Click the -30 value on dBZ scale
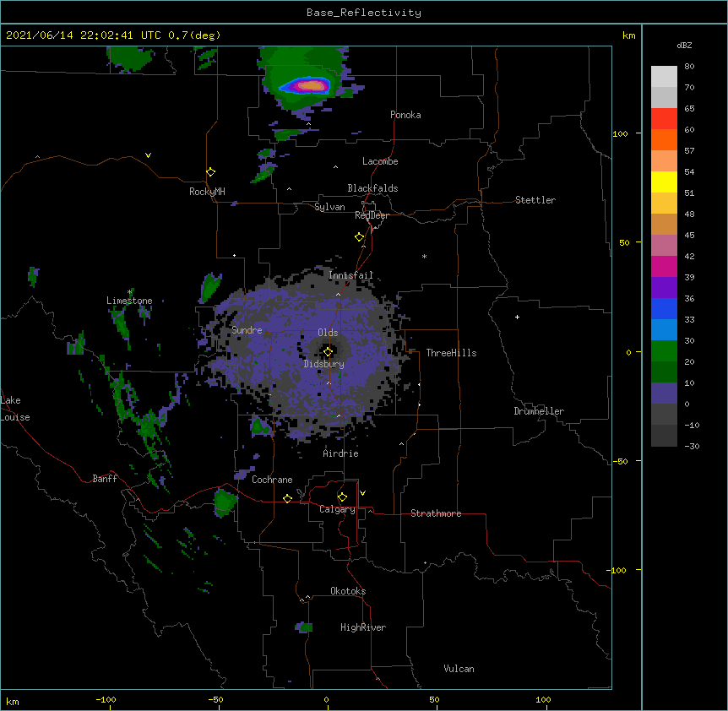The image size is (728, 711). pos(692,447)
